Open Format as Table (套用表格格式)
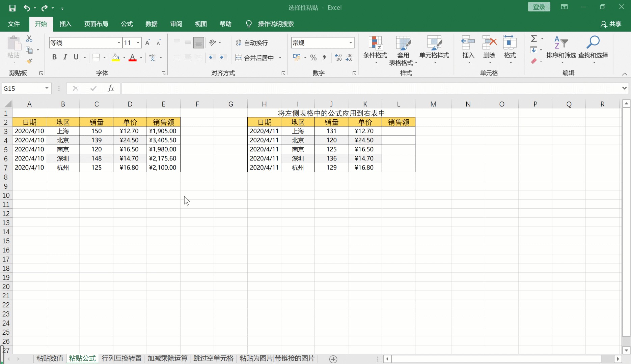Viewport: 631px width, 364px height. coord(403,51)
